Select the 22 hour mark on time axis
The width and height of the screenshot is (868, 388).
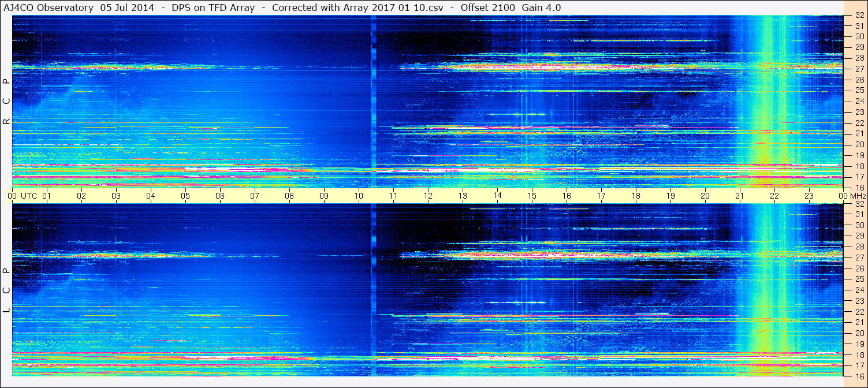(774, 196)
